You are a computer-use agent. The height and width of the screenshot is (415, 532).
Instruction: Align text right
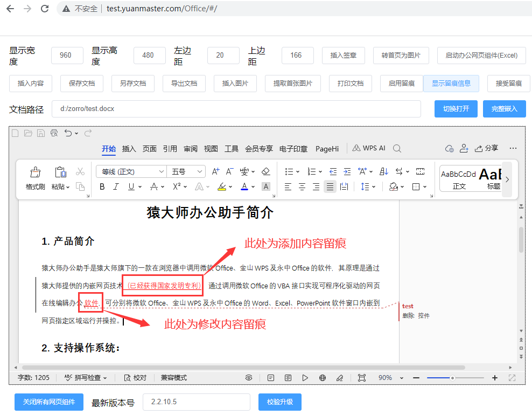tap(316, 186)
